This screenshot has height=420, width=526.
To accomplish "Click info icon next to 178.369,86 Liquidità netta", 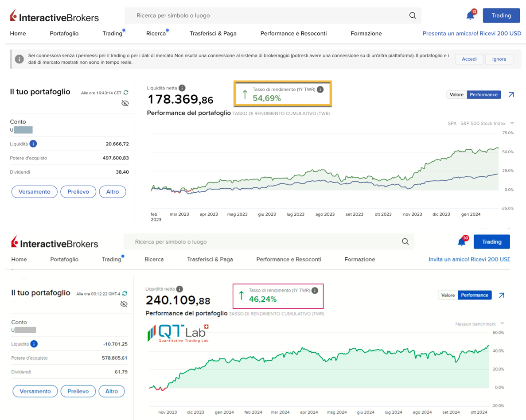I will (x=182, y=88).
